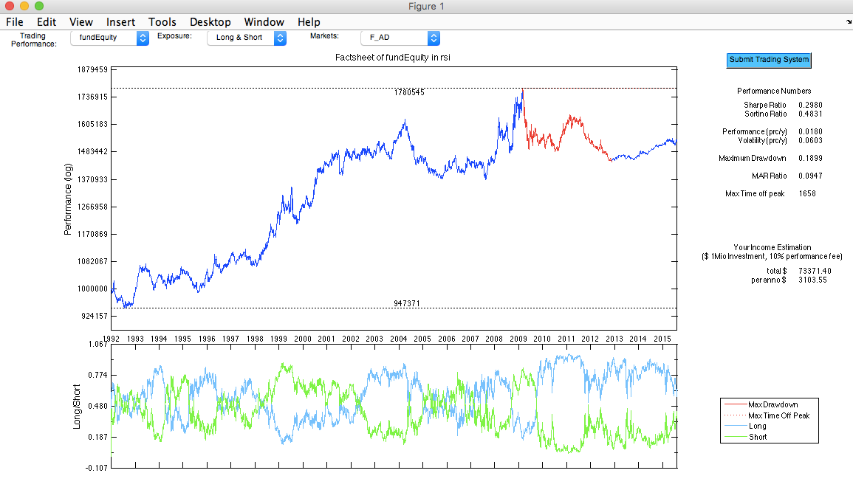The width and height of the screenshot is (853, 504).
Task: Open the Window menu
Action: [x=264, y=21]
